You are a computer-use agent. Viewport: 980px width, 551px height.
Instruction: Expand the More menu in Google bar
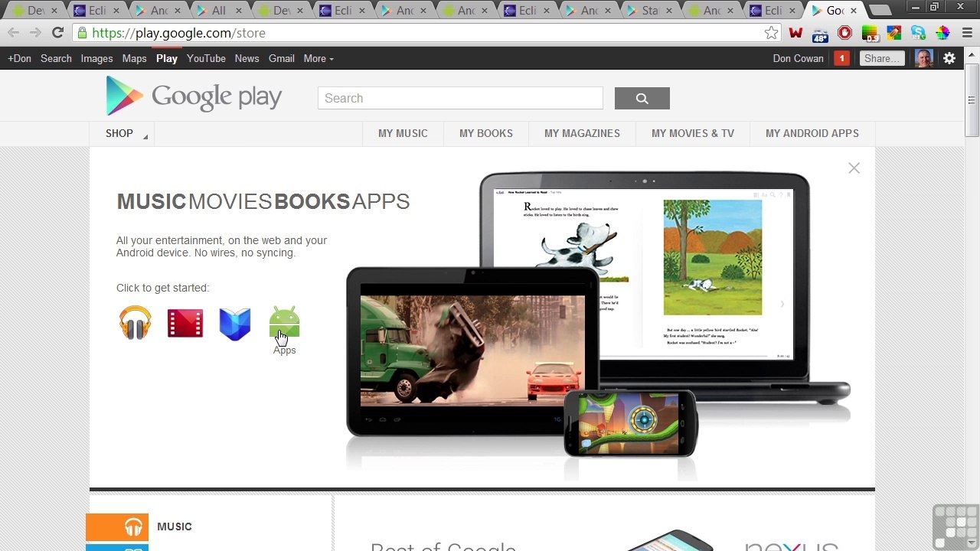[318, 58]
